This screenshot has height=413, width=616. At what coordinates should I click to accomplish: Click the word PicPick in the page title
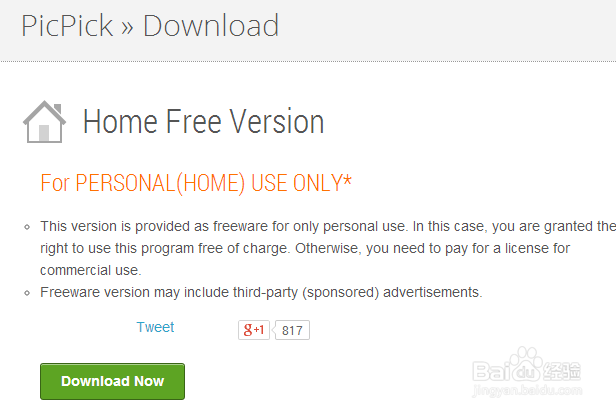(67, 26)
